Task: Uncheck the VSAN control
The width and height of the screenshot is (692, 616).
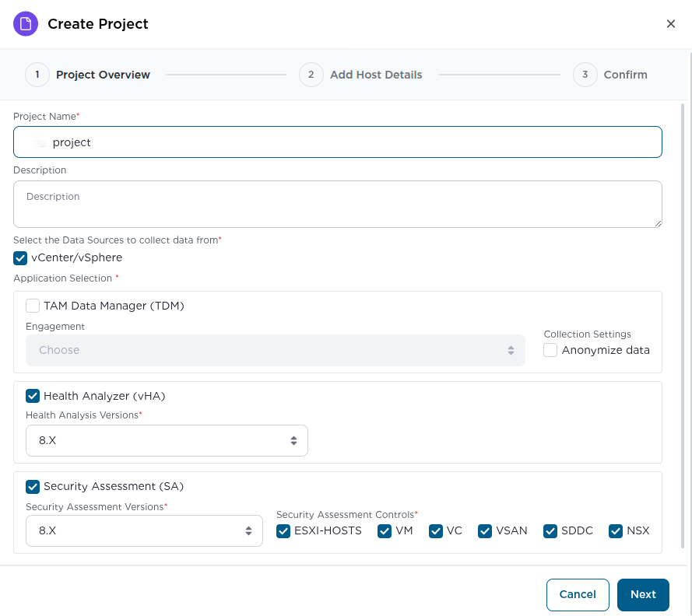Action: 486,530
